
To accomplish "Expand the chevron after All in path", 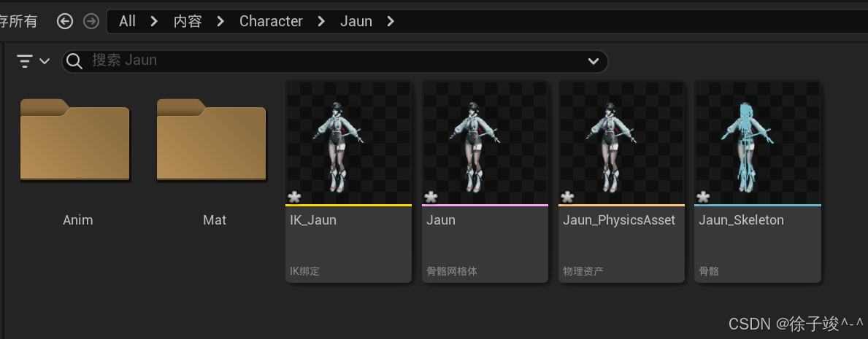I will click(x=155, y=22).
